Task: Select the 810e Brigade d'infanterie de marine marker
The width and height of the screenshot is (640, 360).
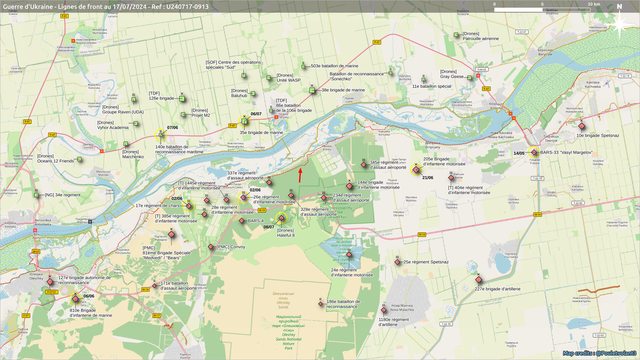Action: [76, 299]
